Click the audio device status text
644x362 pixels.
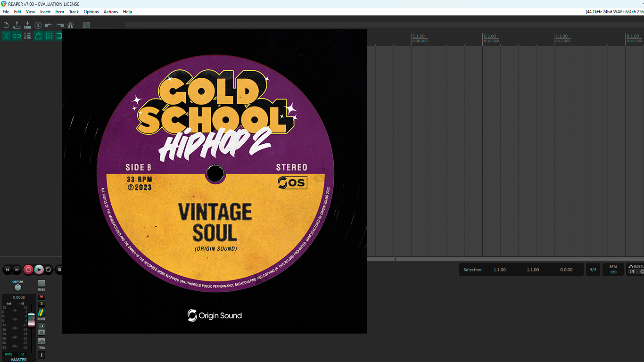click(614, 12)
